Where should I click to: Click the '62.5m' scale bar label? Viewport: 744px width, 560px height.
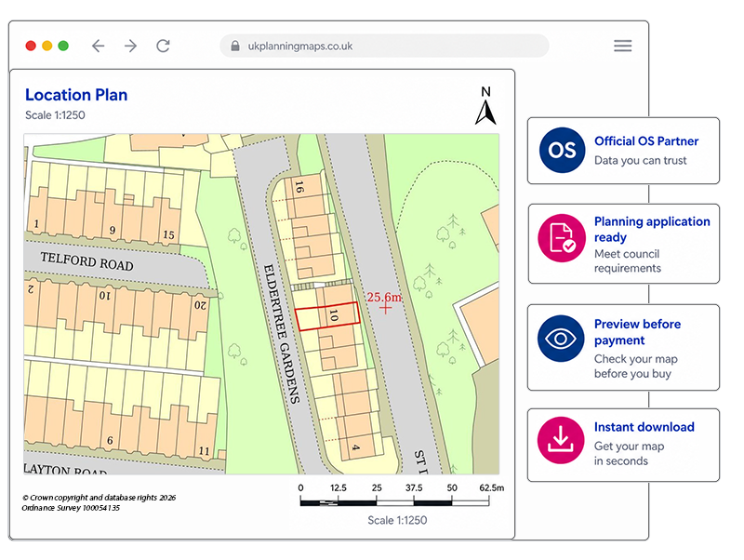(x=492, y=487)
